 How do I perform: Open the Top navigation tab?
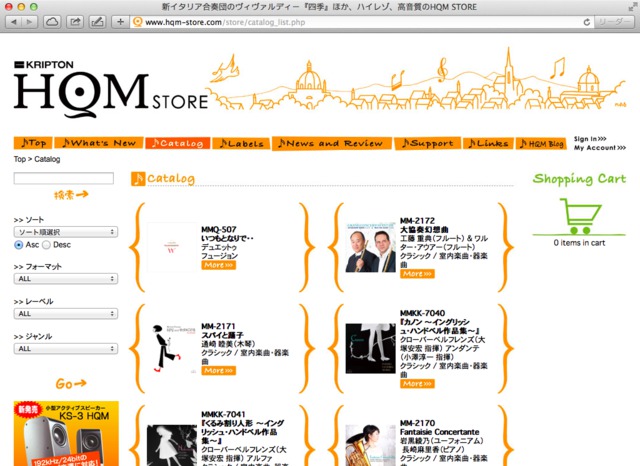(x=33, y=143)
